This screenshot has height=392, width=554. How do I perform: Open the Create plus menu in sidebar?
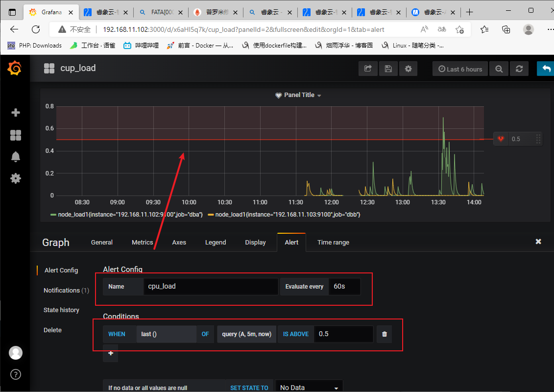click(x=16, y=113)
